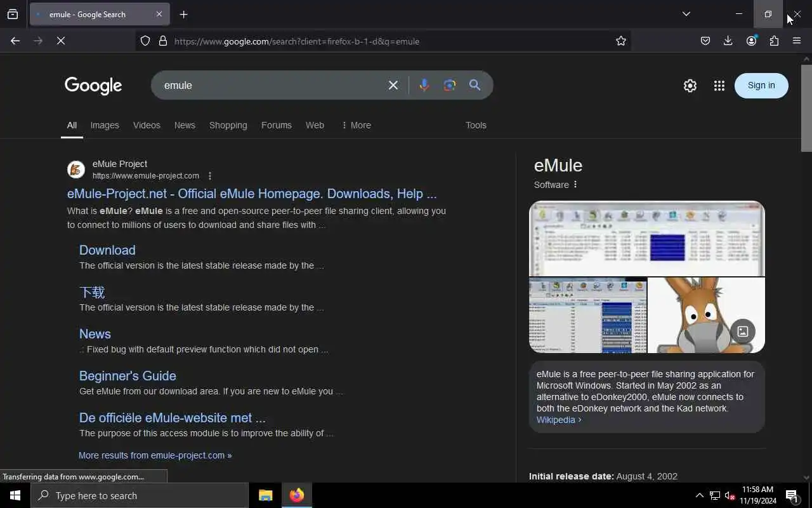
Task: Bookmark this page with star icon
Action: click(621, 41)
